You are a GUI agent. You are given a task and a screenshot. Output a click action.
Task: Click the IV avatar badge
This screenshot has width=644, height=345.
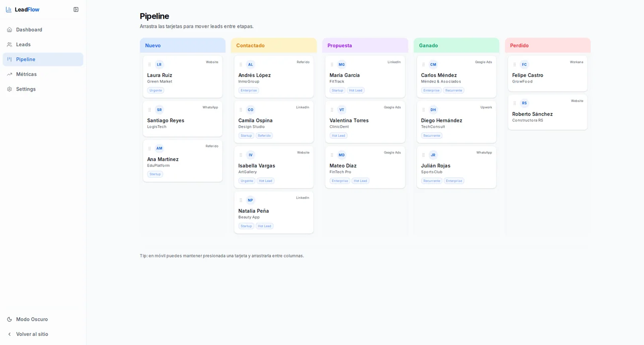point(251,155)
